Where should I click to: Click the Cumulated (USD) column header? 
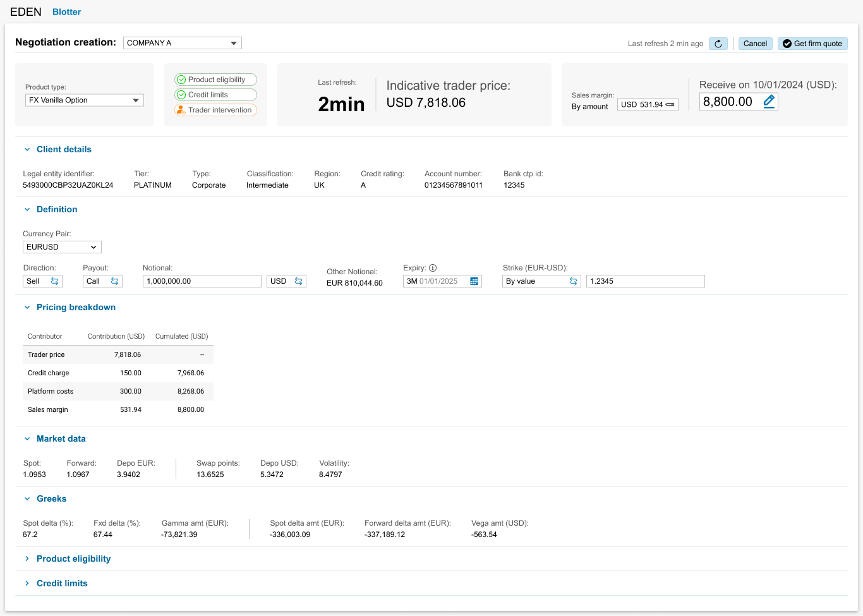click(x=182, y=336)
